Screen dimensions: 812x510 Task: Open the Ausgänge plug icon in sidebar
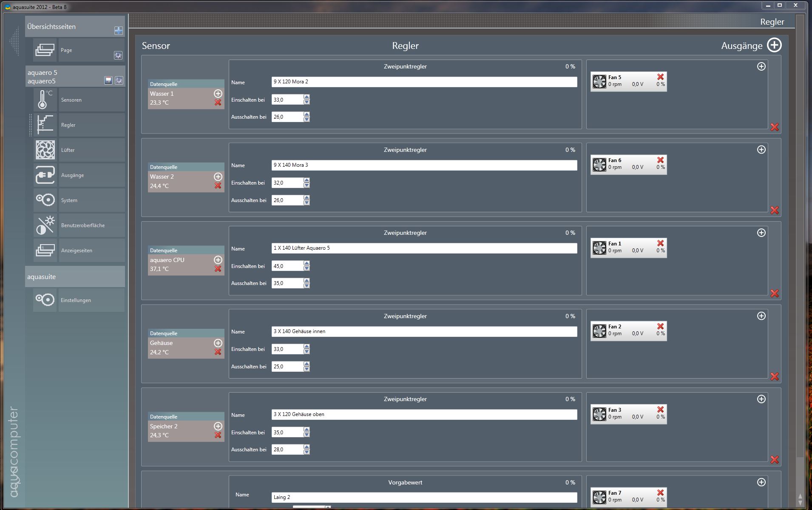(x=45, y=175)
